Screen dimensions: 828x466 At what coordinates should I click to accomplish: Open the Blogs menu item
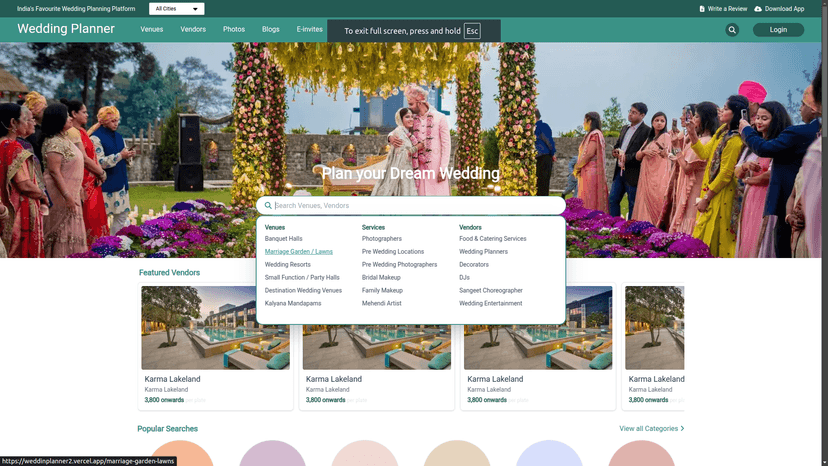tap(270, 30)
